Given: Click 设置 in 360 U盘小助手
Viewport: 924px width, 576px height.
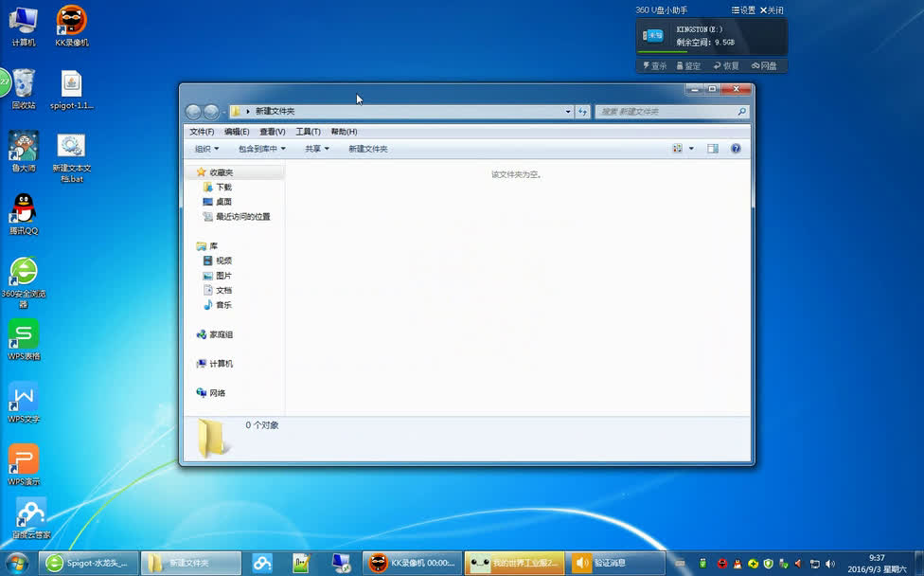Looking at the screenshot, I should (x=743, y=10).
